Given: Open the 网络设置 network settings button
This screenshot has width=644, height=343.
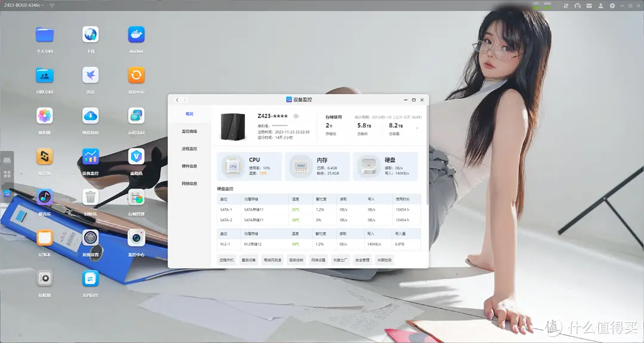Looking at the screenshot, I should click(x=318, y=260).
